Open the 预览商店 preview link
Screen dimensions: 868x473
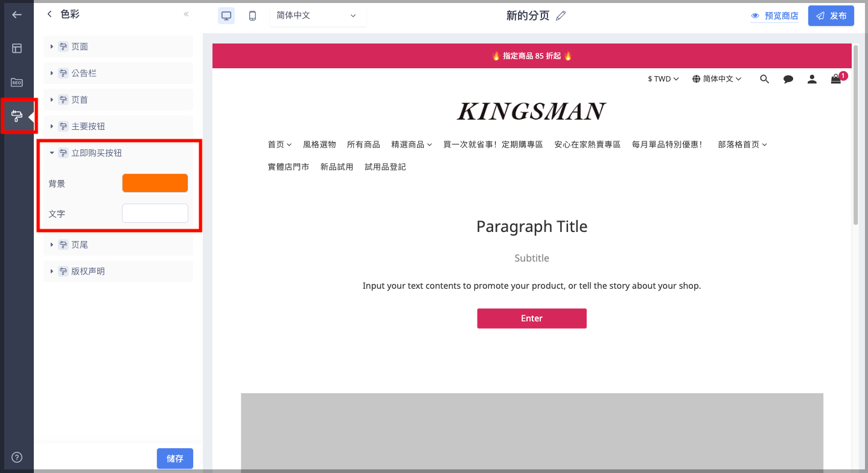coord(774,16)
